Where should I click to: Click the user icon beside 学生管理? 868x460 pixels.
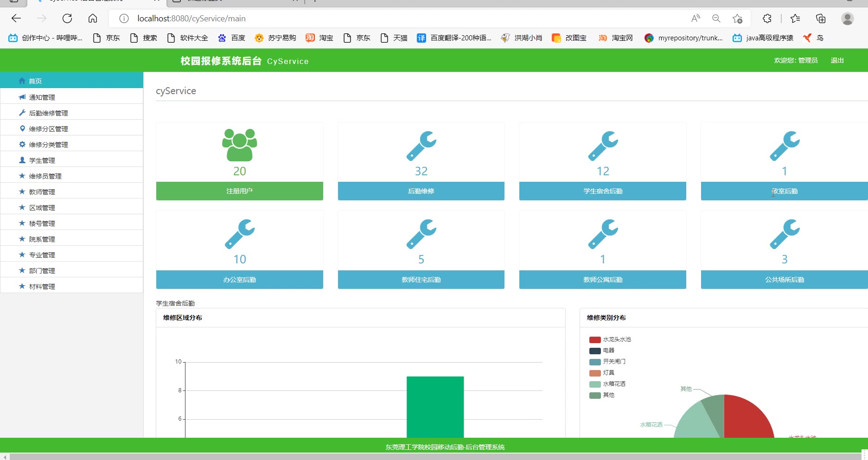tap(22, 160)
